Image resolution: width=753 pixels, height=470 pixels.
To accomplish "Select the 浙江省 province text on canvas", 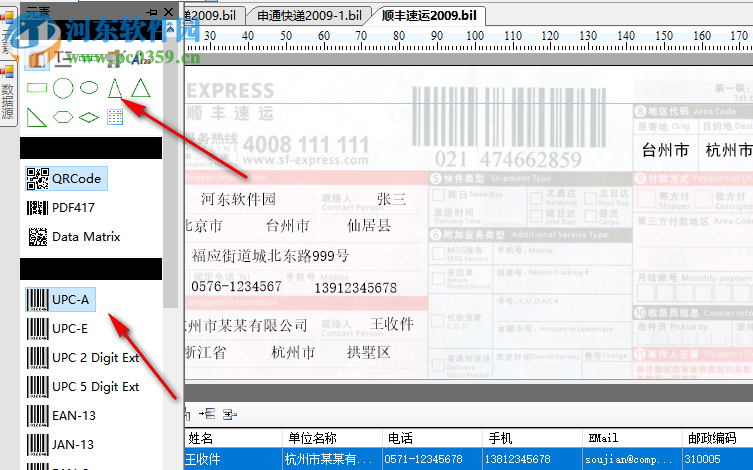I will click(x=206, y=352).
